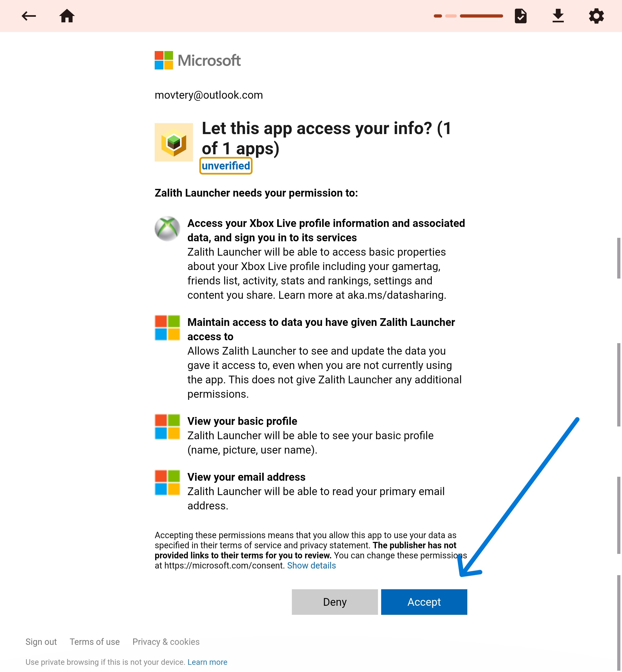
Task: Click Sign out in the footer
Action: [x=41, y=642]
